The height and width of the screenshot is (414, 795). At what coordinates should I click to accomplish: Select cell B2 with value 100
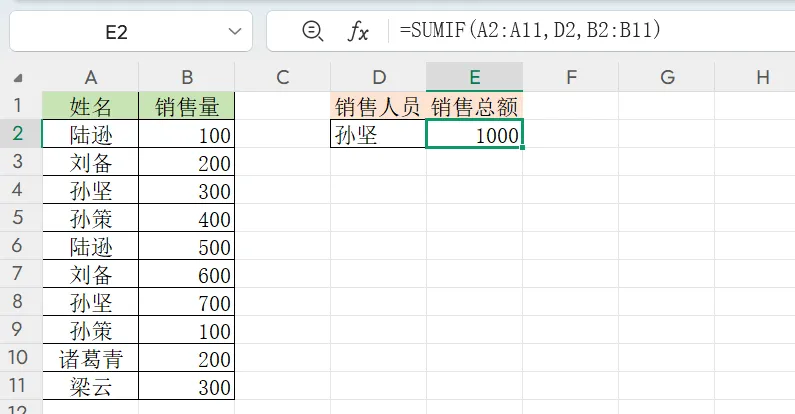[187, 134]
